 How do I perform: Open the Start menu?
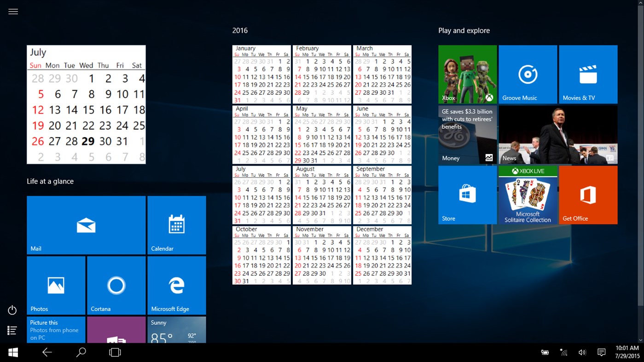pyautogui.click(x=12, y=352)
